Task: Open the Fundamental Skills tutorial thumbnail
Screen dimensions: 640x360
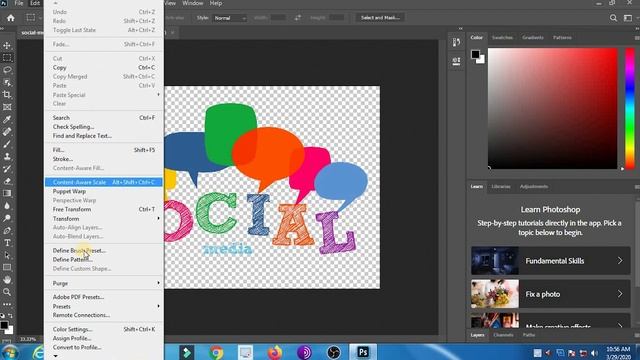Action: (495, 260)
